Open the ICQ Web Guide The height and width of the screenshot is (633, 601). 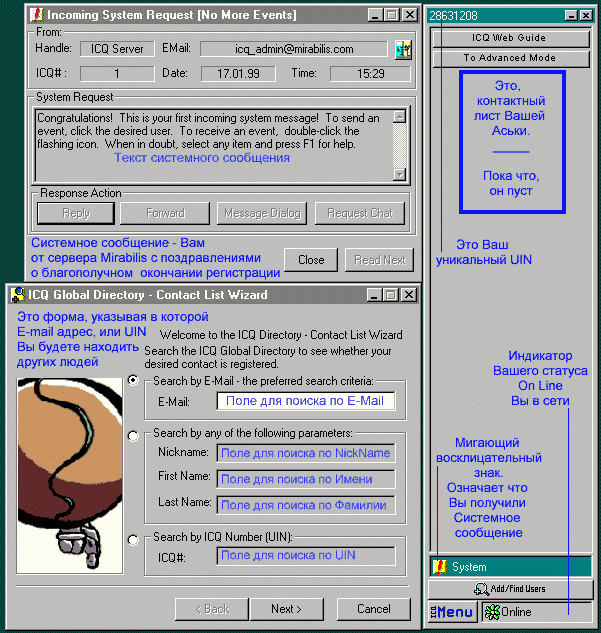[511, 38]
